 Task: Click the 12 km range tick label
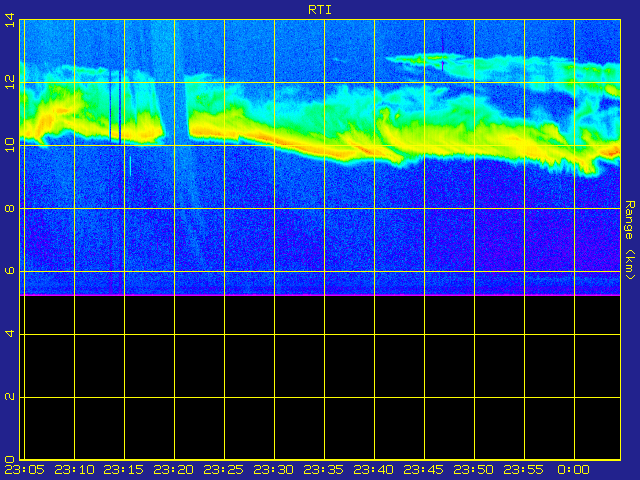pos(10,82)
